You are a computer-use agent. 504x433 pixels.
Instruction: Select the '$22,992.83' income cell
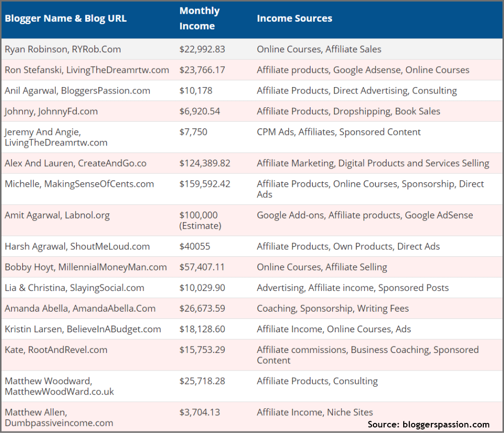pos(202,49)
